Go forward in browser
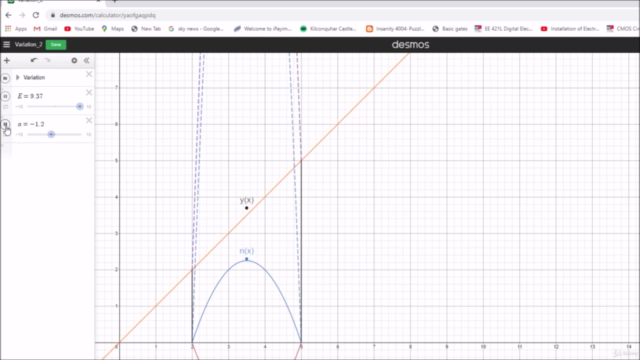 coord(22,15)
